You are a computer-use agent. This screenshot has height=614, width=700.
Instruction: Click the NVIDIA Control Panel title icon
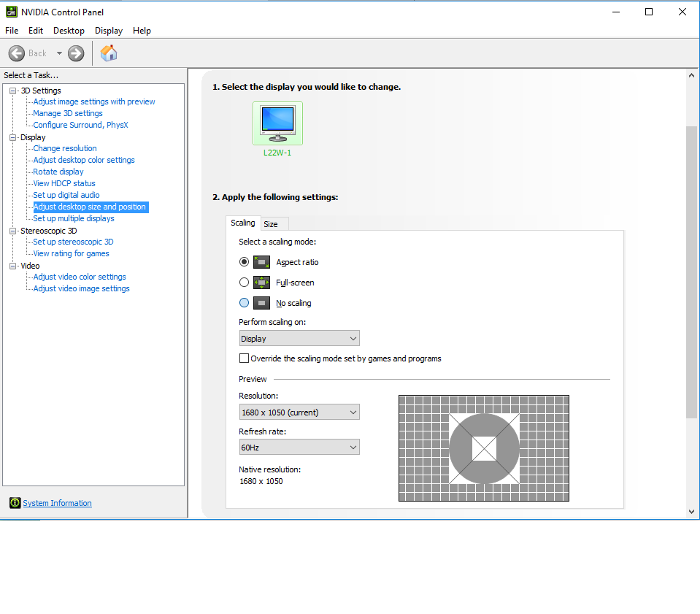click(12, 12)
